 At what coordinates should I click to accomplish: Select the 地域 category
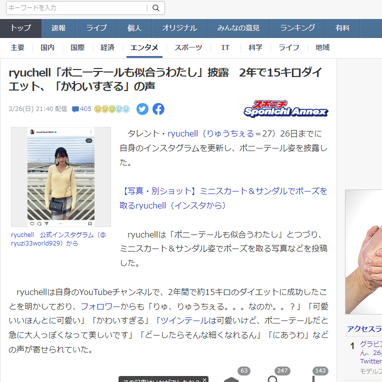322,48
